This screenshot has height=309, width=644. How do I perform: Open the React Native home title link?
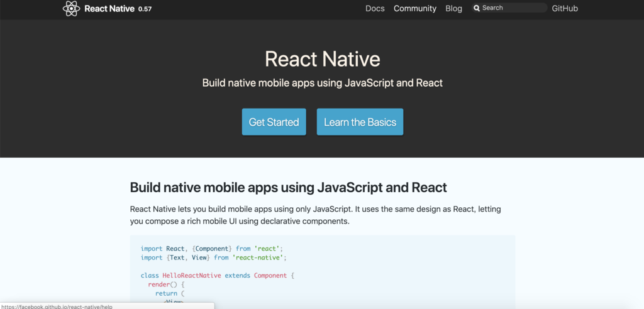(x=109, y=8)
